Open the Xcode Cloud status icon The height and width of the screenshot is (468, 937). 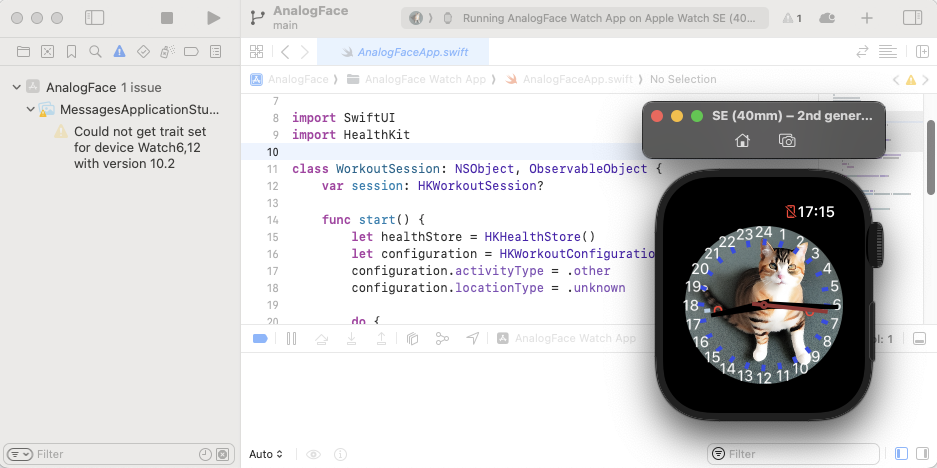pos(827,18)
